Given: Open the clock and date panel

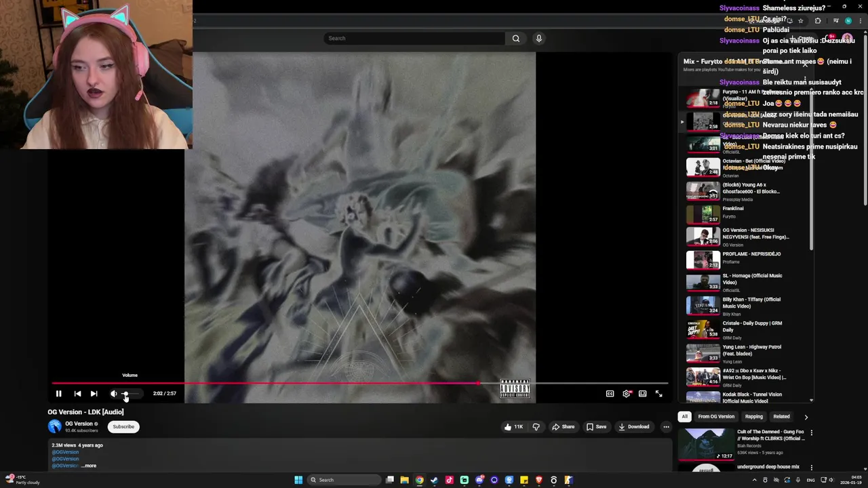Looking at the screenshot, I should point(850,480).
